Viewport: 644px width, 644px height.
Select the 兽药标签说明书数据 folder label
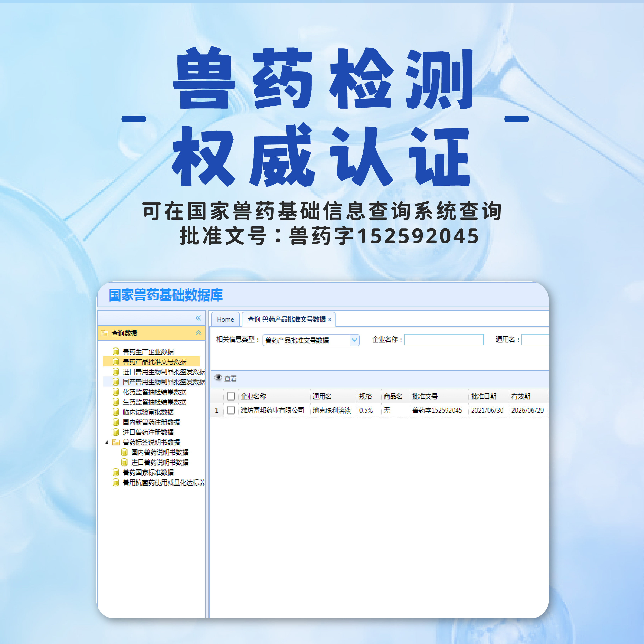151,442
